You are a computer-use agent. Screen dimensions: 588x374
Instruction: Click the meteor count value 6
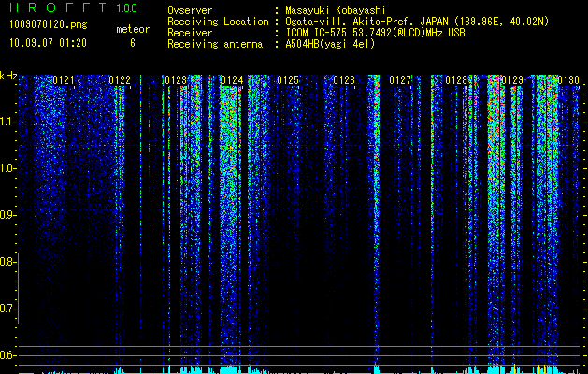point(133,43)
